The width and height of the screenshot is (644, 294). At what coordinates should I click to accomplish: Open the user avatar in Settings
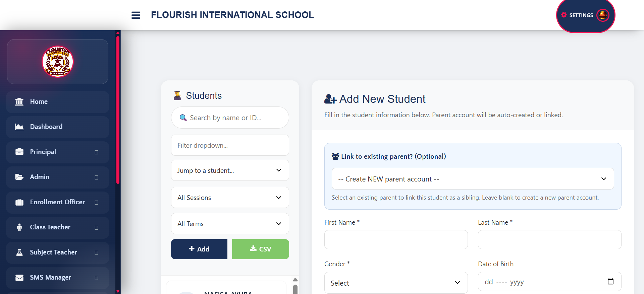[x=603, y=15]
